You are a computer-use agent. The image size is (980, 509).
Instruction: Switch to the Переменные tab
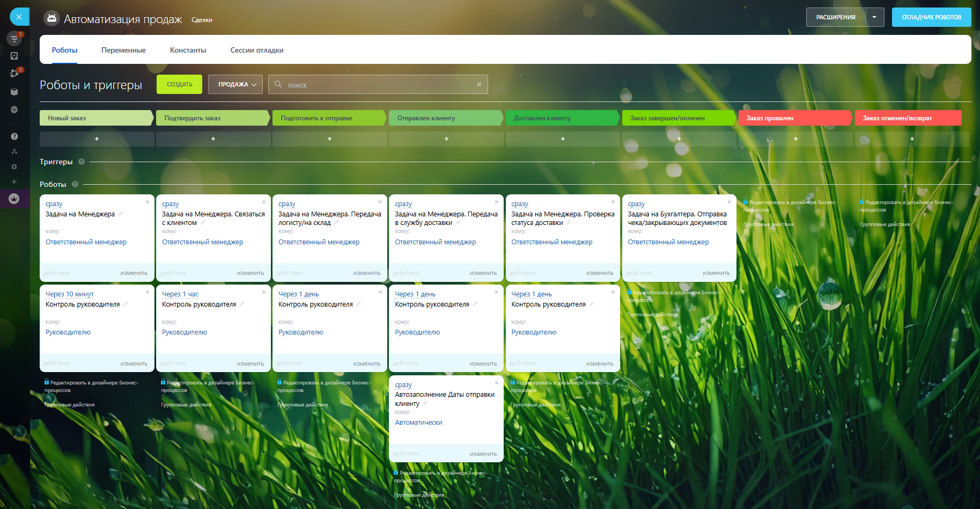click(123, 50)
